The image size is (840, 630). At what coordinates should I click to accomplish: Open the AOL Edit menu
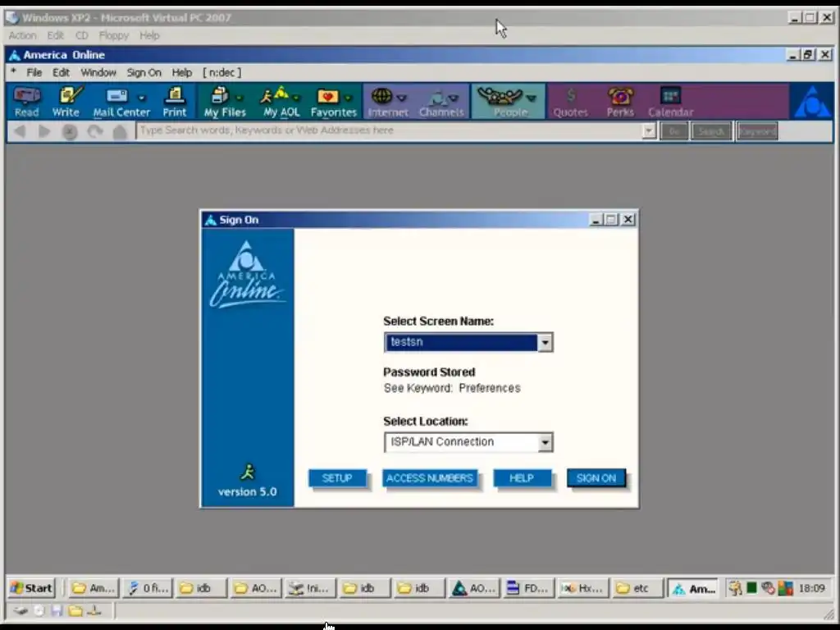[61, 72]
